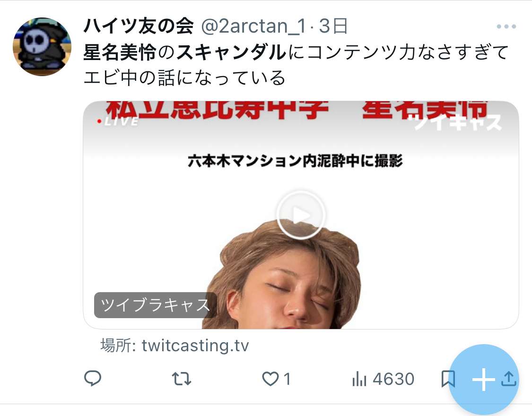
Task: Tap the ツイキャス watermark on video
Action: [458, 122]
